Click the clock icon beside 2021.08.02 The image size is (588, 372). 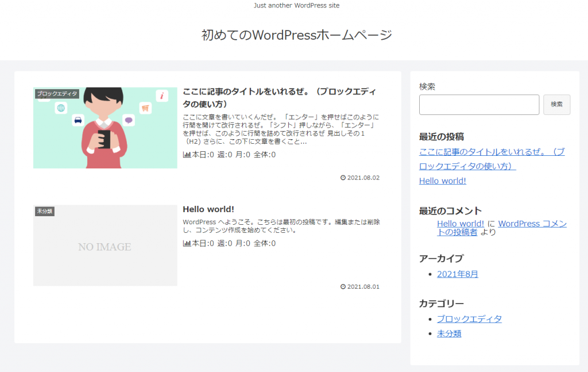343,178
